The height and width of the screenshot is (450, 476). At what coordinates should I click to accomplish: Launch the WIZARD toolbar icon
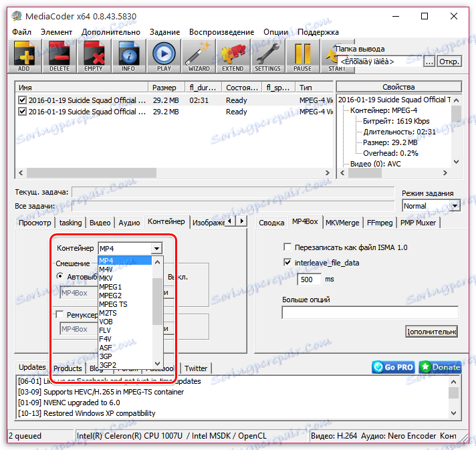pyautogui.click(x=199, y=56)
